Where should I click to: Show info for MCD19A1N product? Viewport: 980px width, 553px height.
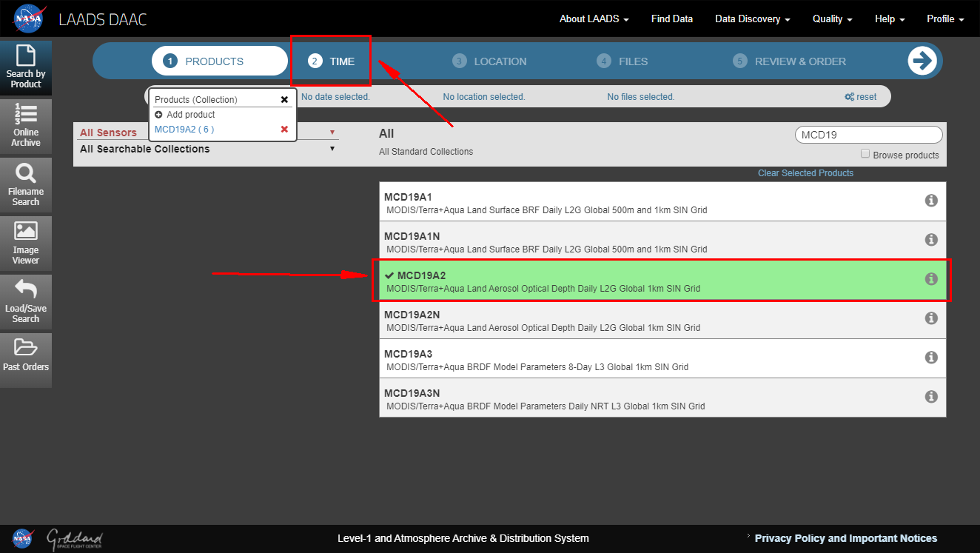[932, 240]
